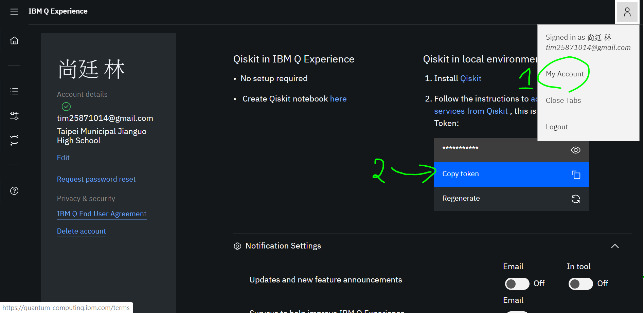644x313 pixels.
Task: Click the Copy token button
Action: tap(511, 174)
